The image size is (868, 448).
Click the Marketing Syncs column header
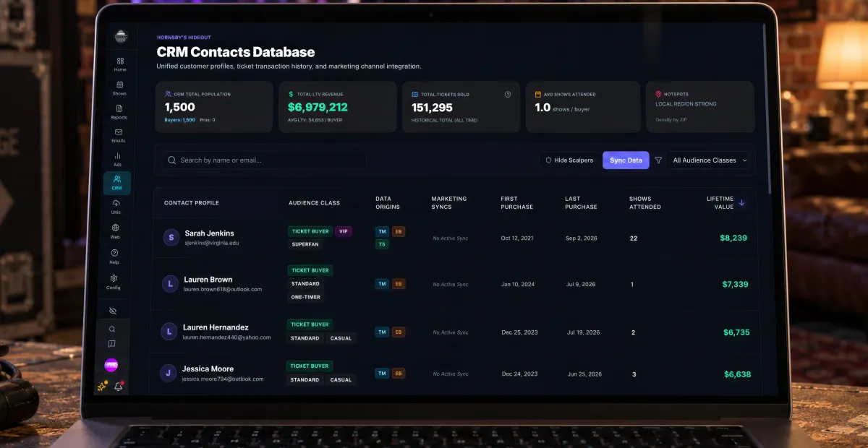coord(449,203)
